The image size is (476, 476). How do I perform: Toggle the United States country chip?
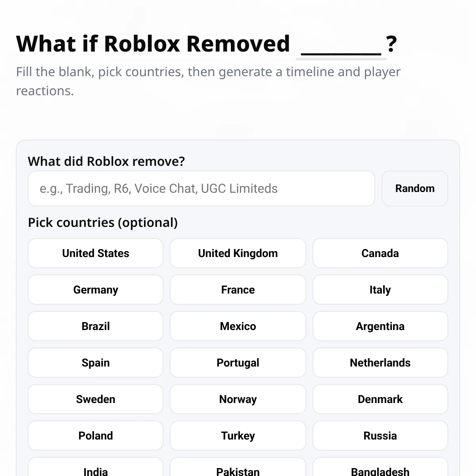point(96,253)
